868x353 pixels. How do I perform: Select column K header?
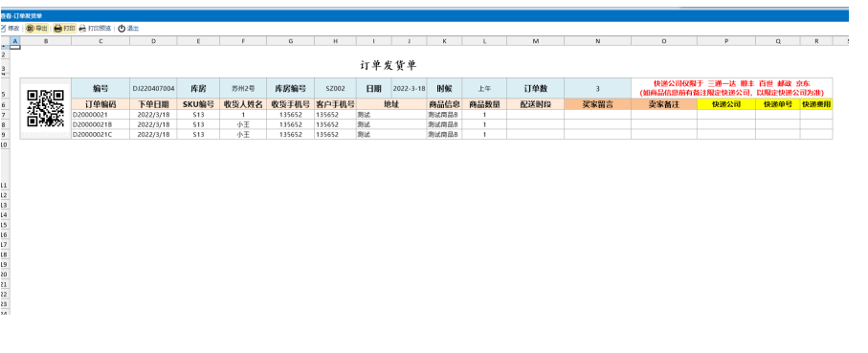click(x=444, y=41)
